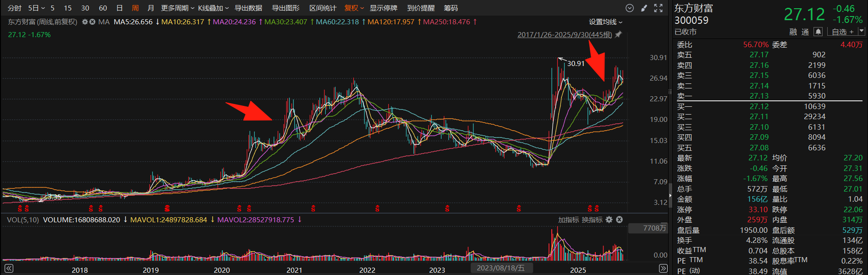This screenshot has height=275, width=868.
Task: Select the 60-minute period
Action: [103, 8]
